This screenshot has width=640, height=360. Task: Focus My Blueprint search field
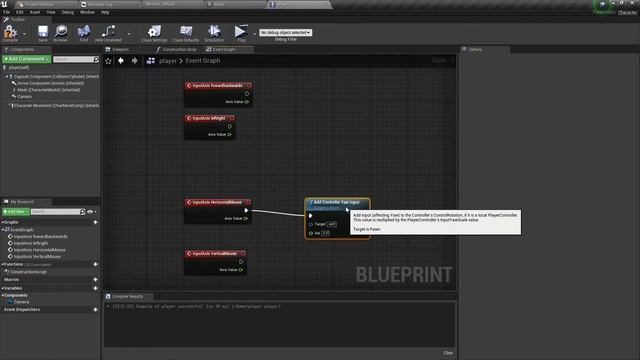click(56, 211)
